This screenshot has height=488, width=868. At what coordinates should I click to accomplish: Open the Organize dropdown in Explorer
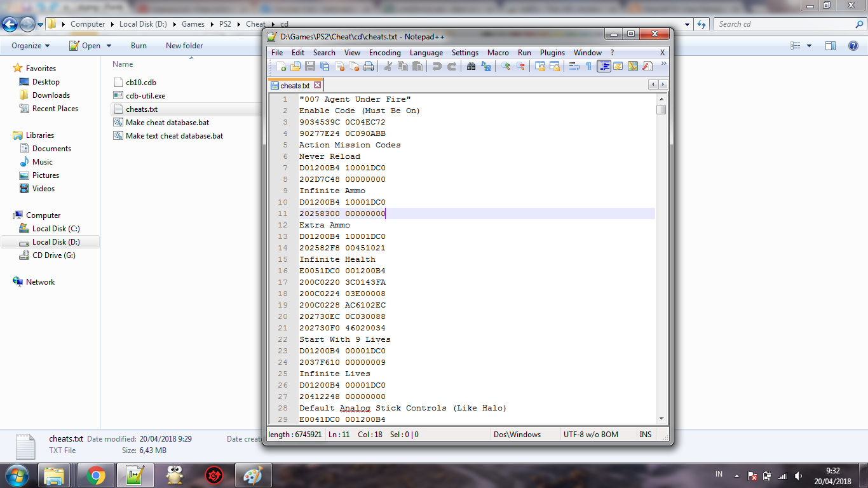(29, 45)
